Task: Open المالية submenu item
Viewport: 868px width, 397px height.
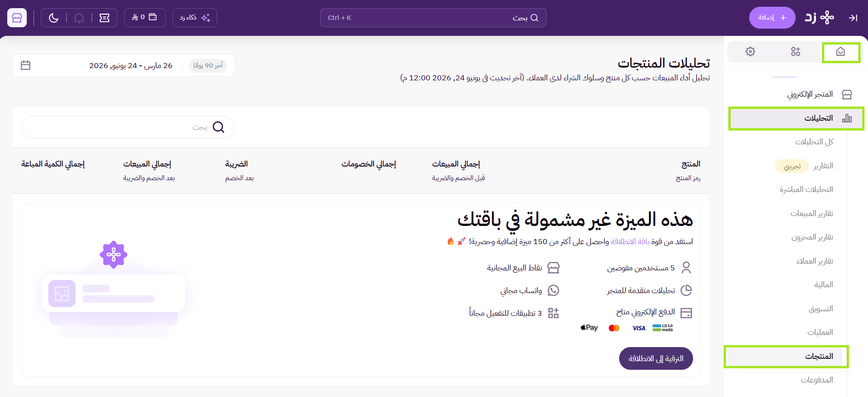Action: tap(824, 285)
